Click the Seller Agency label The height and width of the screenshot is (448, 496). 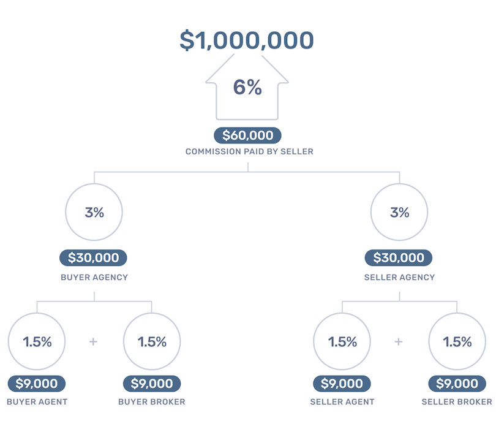tap(399, 277)
